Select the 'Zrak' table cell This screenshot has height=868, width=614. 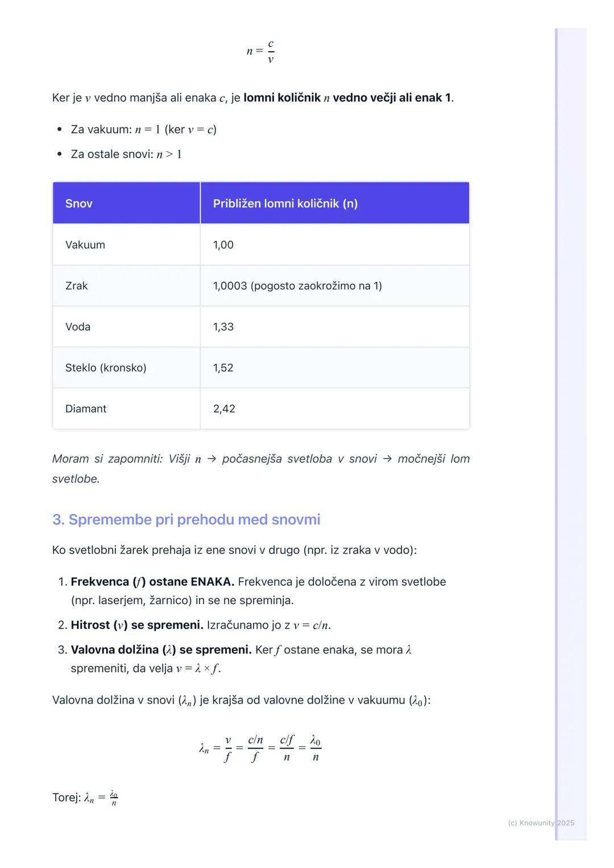coord(77,286)
